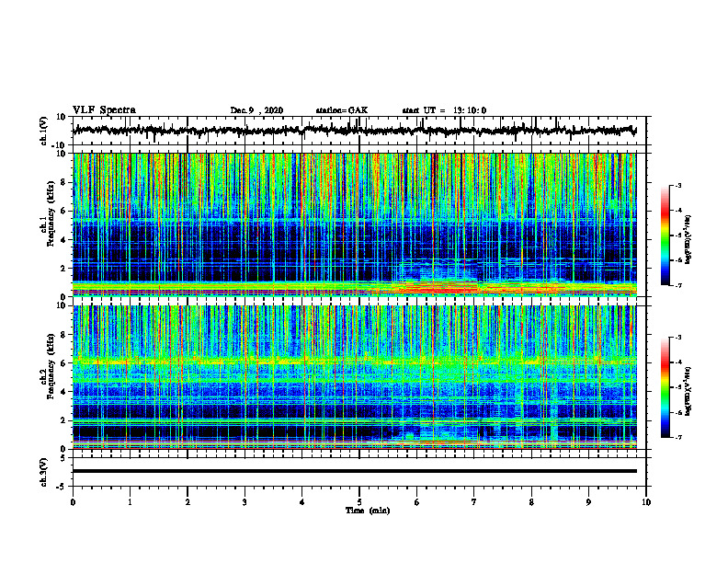Click the '-7' tick of ch.2 colorbar
The width and height of the screenshot is (728, 563).
(677, 437)
